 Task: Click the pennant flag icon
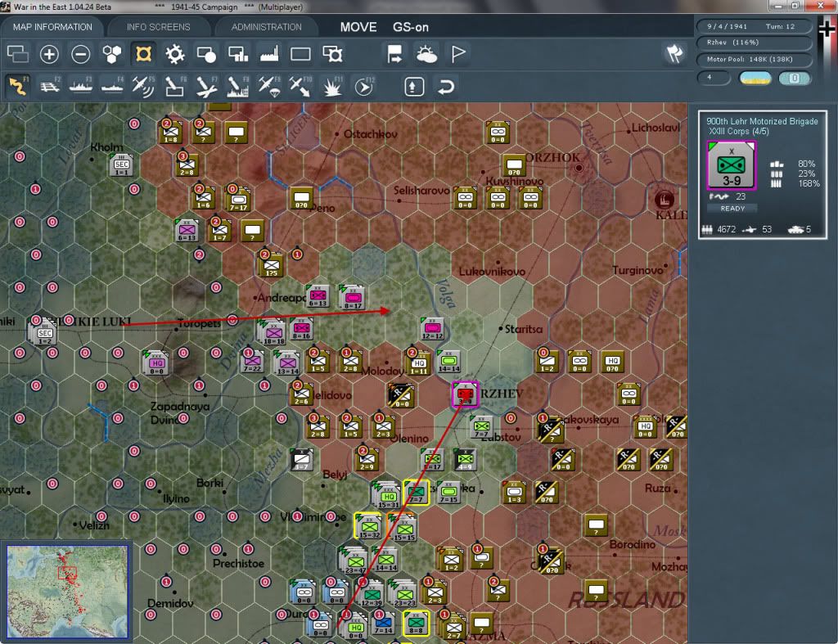coord(458,54)
